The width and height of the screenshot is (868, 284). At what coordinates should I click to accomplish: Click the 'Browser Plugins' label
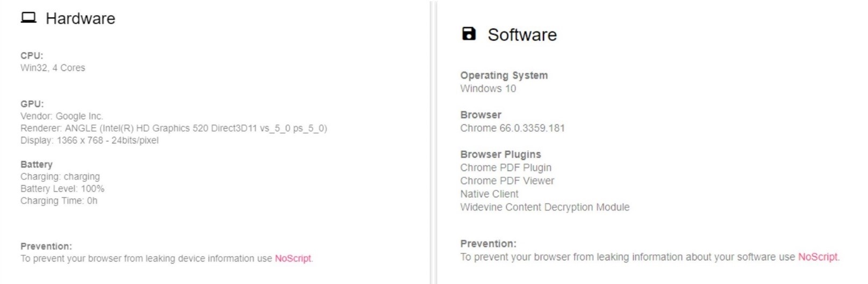[x=500, y=154]
